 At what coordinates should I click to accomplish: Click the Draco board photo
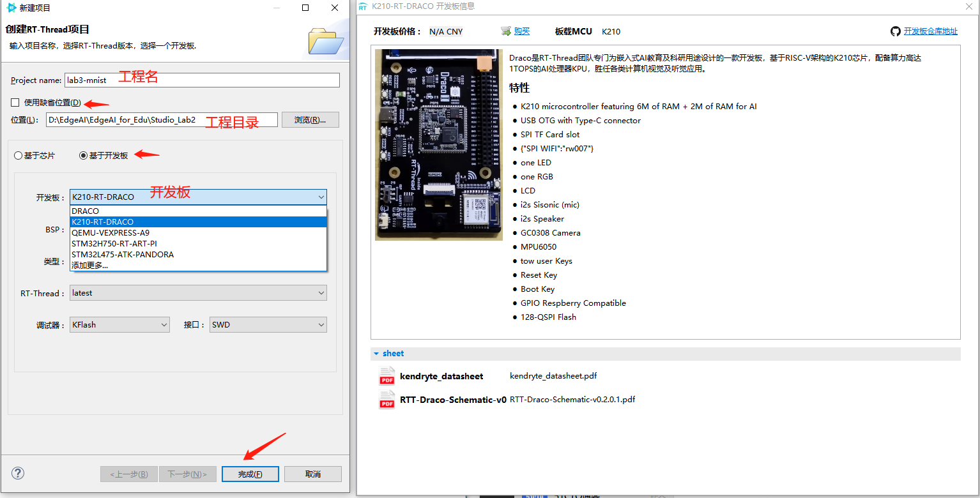click(439, 145)
